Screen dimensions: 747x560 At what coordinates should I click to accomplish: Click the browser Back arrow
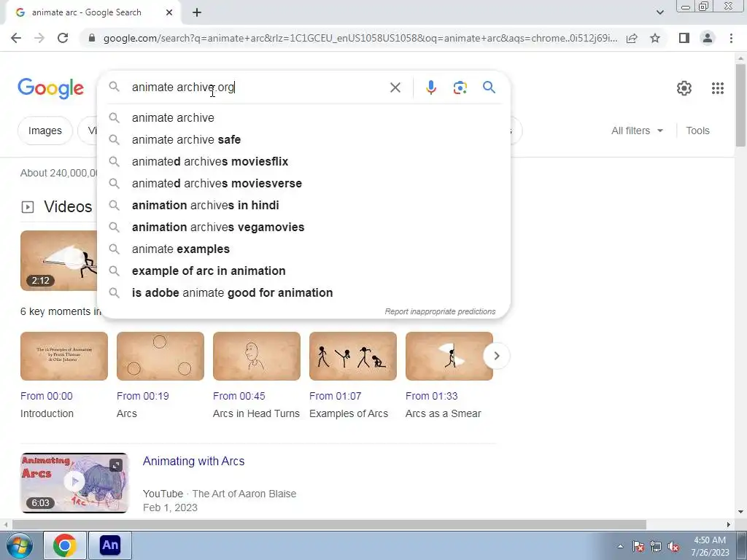coord(16,38)
